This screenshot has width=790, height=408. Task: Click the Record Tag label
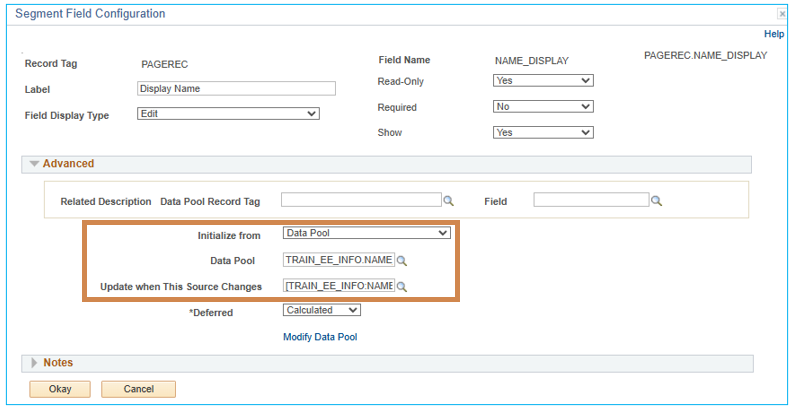[51, 64]
